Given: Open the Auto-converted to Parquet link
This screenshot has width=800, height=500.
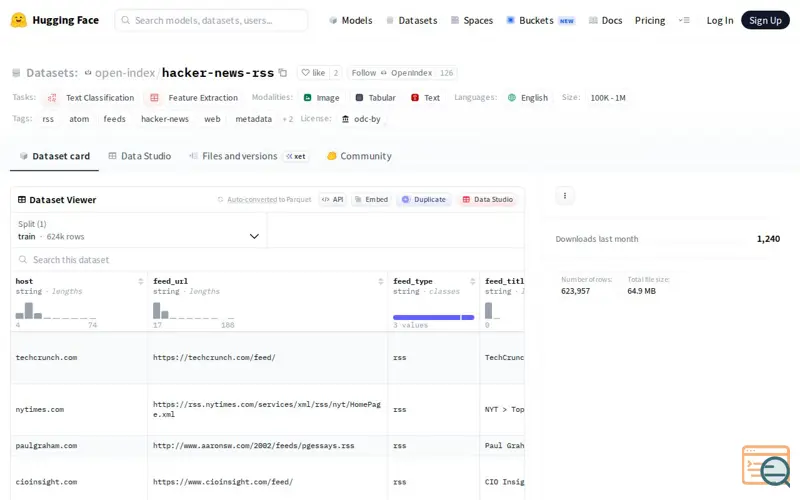Looking at the screenshot, I should pyautogui.click(x=269, y=200).
